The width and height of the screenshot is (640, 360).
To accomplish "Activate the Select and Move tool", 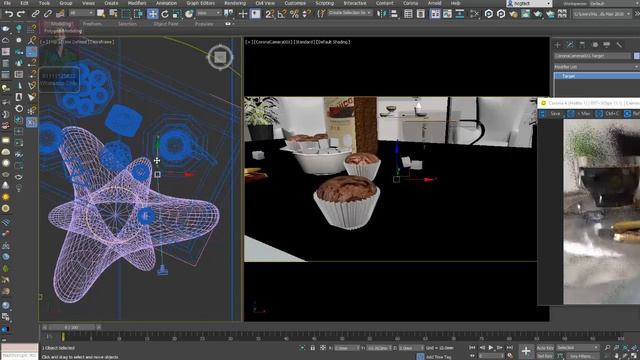I will click(152, 14).
